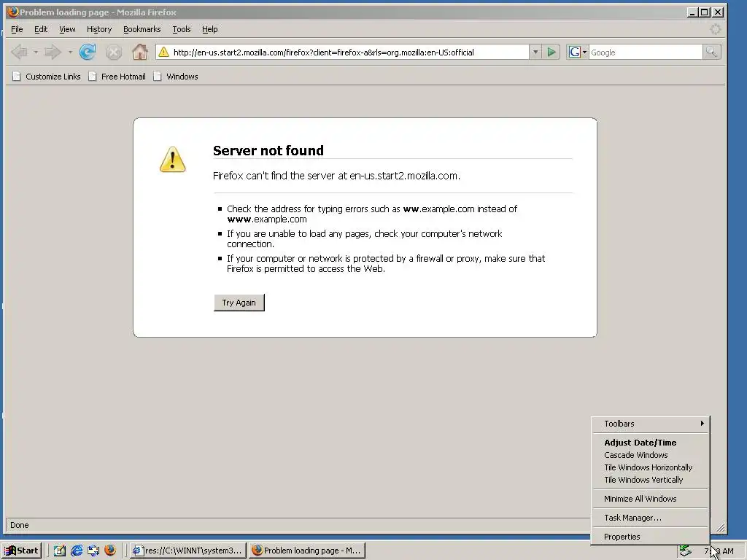747x560 pixels.
Task: Open the History menu
Action: pyautogui.click(x=99, y=29)
